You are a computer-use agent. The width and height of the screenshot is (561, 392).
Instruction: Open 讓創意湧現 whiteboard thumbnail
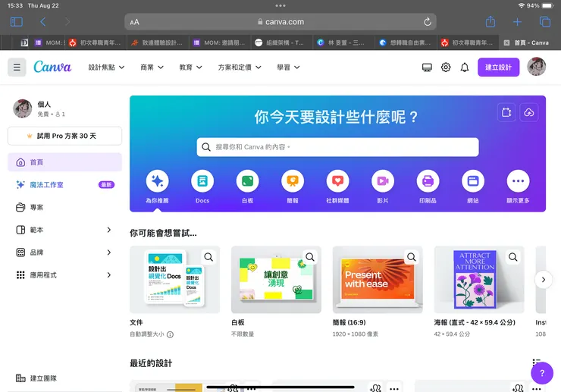point(276,280)
